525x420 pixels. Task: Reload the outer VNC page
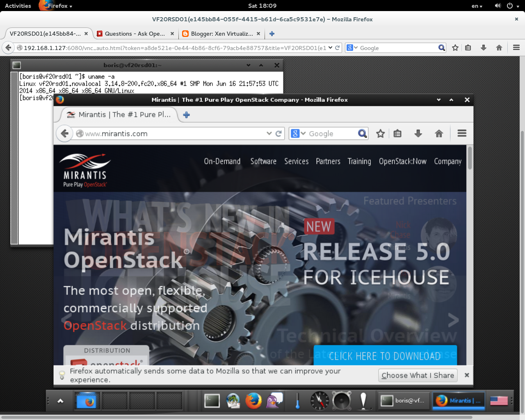(338, 48)
